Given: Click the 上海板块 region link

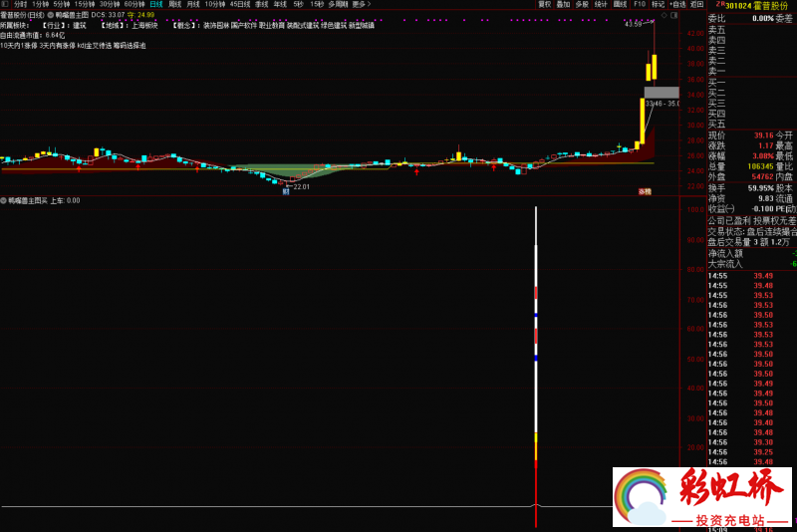Looking at the screenshot, I should [x=144, y=26].
